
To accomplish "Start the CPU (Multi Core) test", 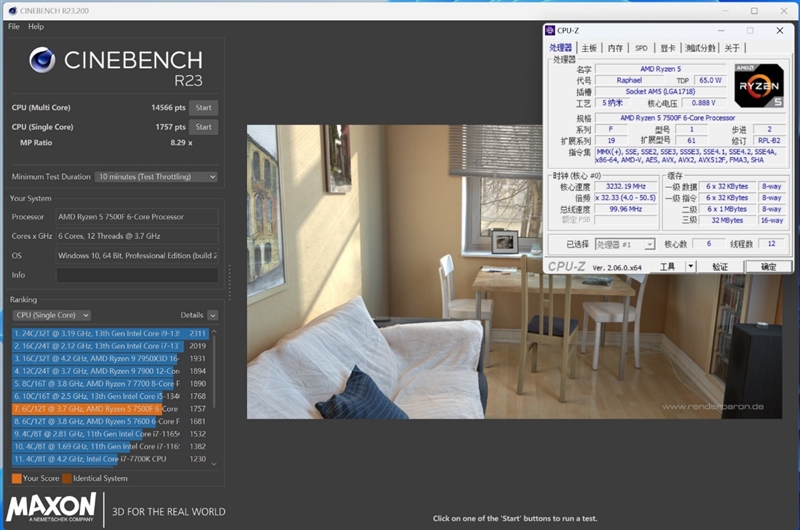I will click(204, 108).
